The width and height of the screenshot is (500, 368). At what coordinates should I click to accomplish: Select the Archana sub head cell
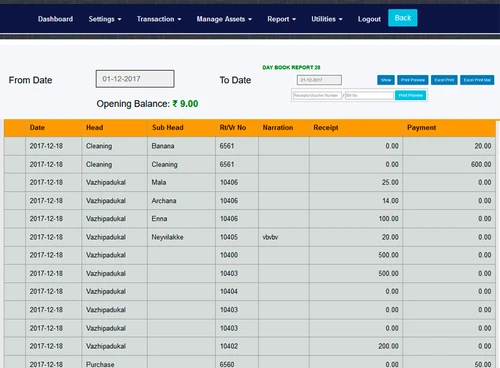tap(181, 201)
